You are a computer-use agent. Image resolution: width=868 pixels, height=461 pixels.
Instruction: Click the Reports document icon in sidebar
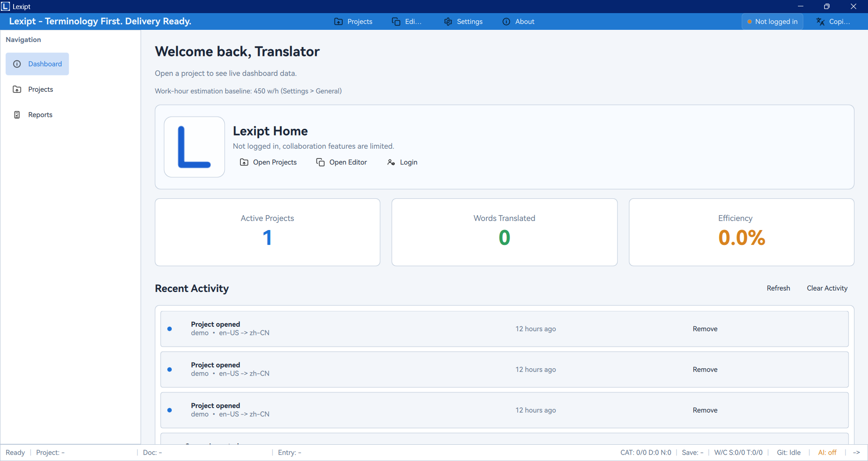point(17,115)
